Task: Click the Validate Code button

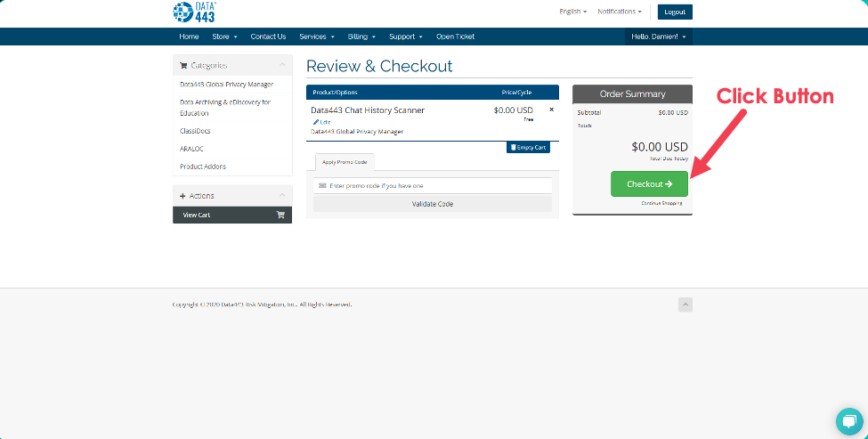Action: (433, 204)
